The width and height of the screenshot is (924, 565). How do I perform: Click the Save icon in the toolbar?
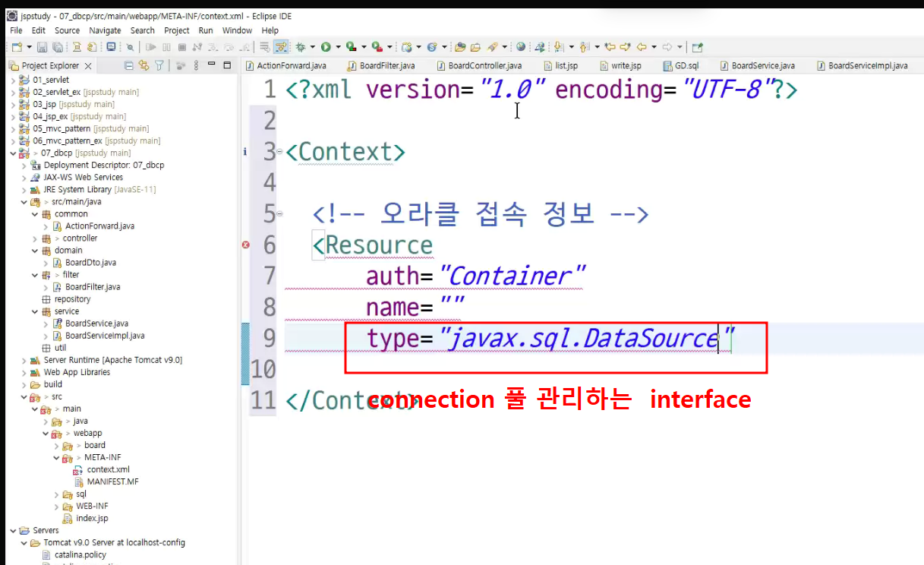[43, 47]
